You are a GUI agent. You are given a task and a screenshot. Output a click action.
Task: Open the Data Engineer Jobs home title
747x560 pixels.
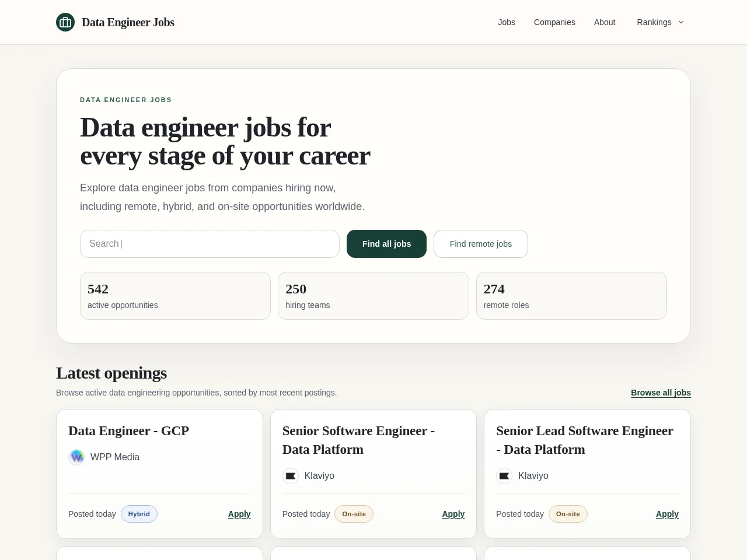pos(128,22)
